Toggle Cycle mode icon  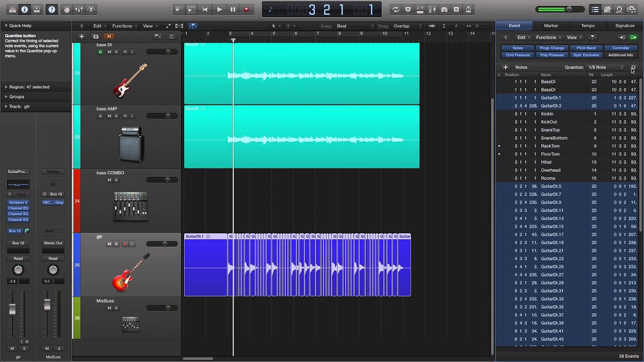pos(395,10)
